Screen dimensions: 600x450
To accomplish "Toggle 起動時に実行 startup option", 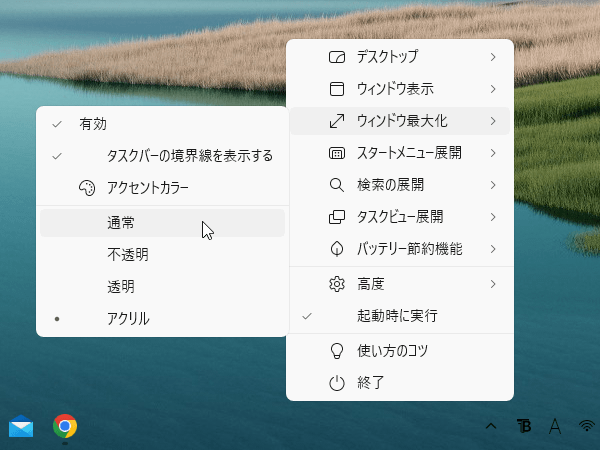I will (x=396, y=316).
